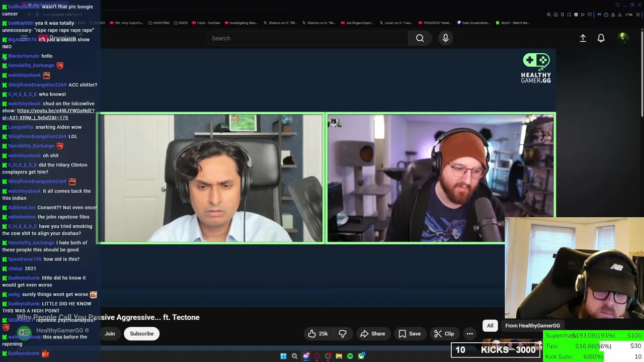Open Opera GX browser in taskbar

click(x=316, y=356)
